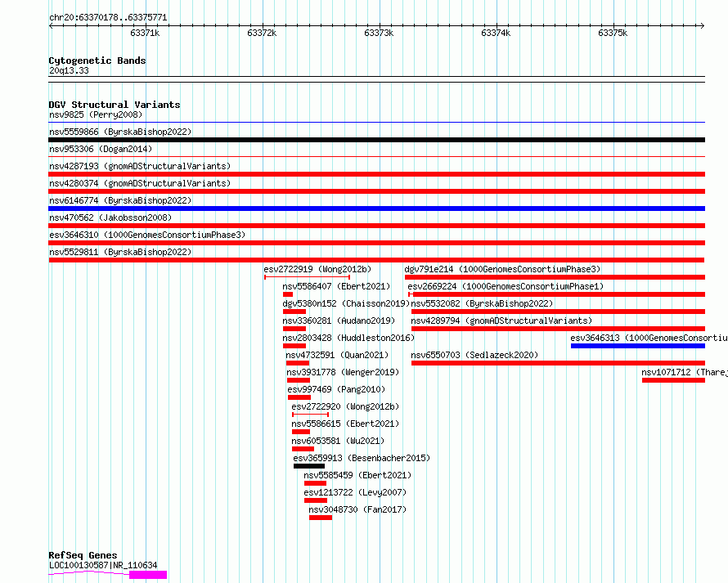Click esv2722920 (Wong2012b) label

345,406
